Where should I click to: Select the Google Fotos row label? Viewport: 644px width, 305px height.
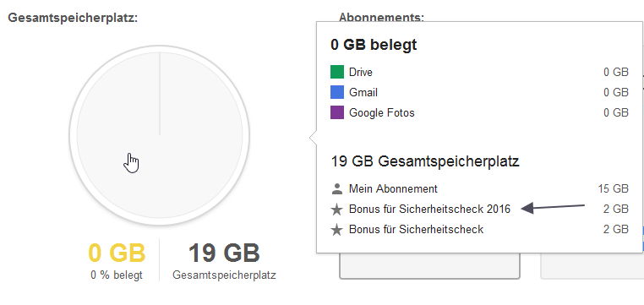[381, 113]
